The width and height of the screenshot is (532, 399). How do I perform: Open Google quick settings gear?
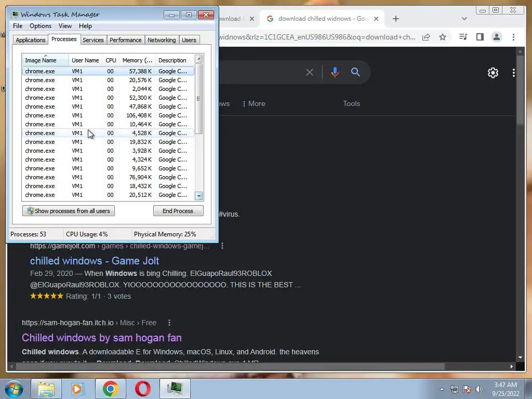[x=493, y=73]
